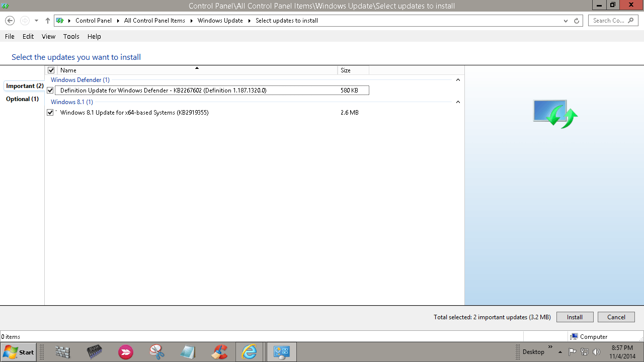Go up one folder level
Viewport: 644px width, 362px height.
tap(48, 21)
